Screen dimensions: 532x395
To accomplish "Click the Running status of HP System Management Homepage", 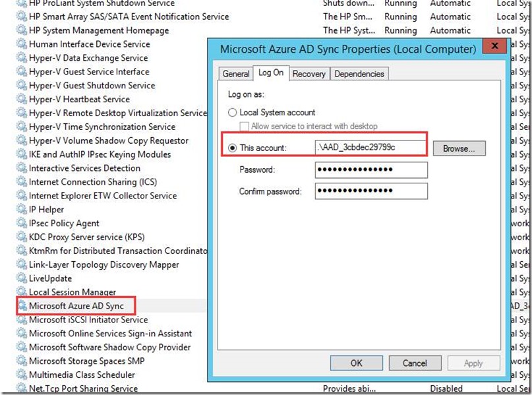I will (x=401, y=30).
